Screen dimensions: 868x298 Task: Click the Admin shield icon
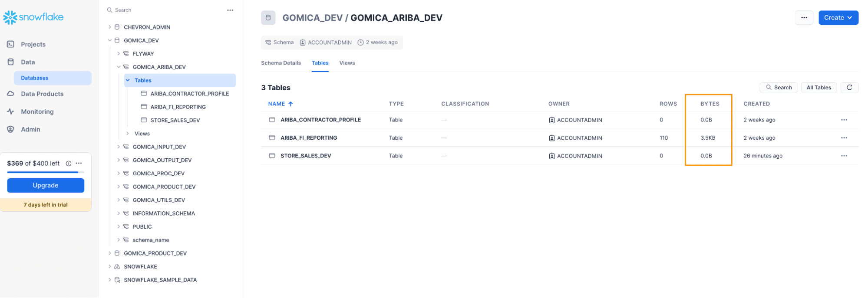11,129
